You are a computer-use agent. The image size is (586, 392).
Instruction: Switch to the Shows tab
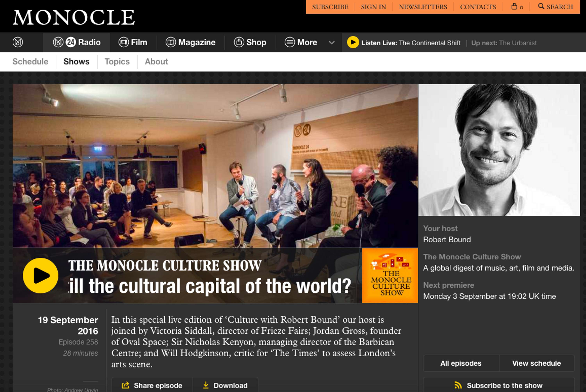pos(76,62)
